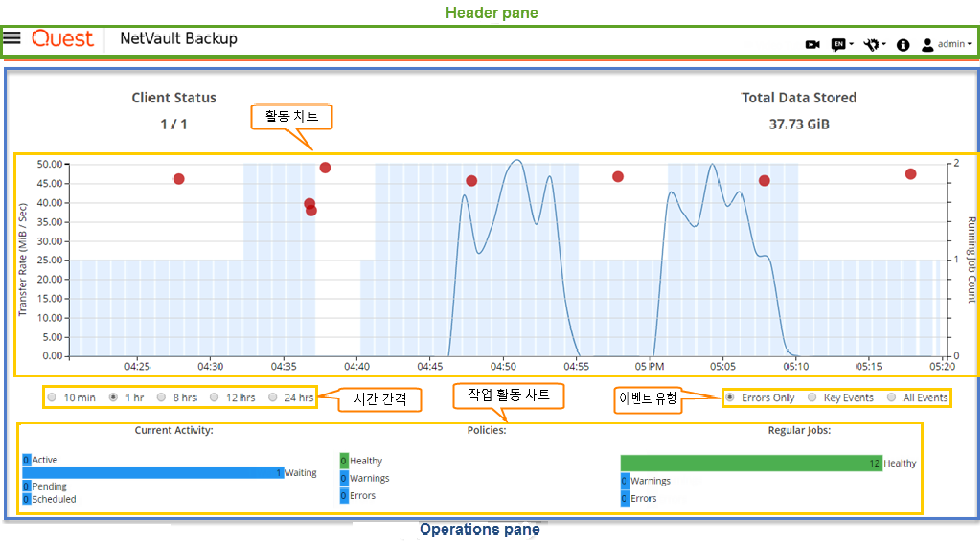Click the Client Status 1 / 1 widget
The height and width of the screenshot is (541, 980).
tap(174, 111)
